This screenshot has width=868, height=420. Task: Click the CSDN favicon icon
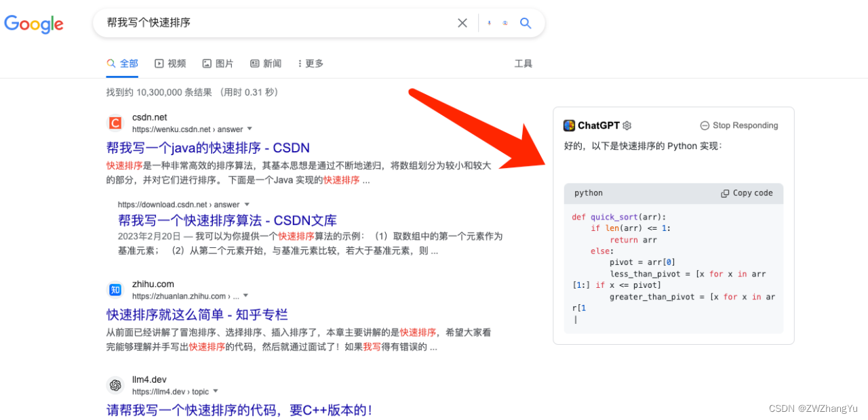click(x=115, y=123)
